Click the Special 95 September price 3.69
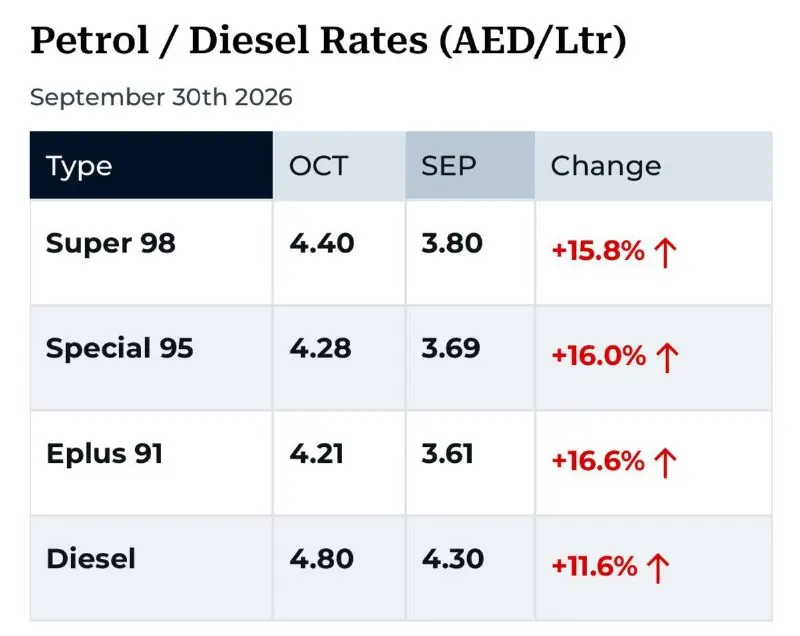 click(451, 348)
